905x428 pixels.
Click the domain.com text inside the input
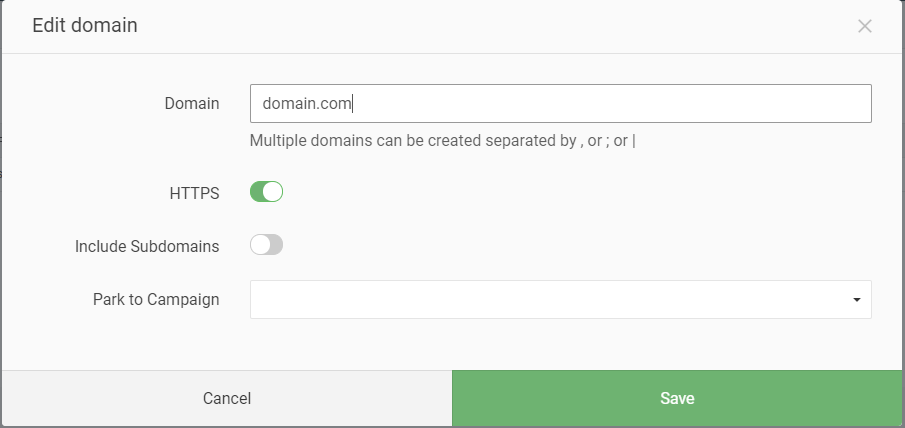pyautogui.click(x=306, y=104)
